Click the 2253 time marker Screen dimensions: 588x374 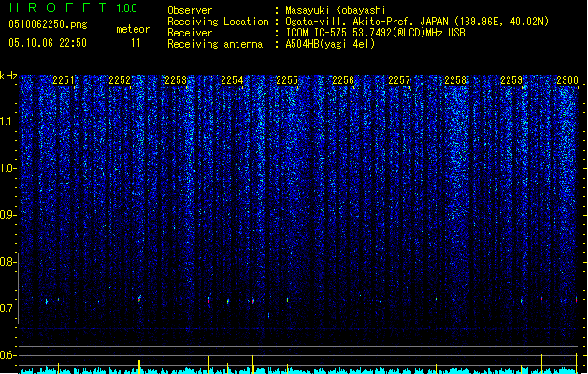[x=176, y=80]
